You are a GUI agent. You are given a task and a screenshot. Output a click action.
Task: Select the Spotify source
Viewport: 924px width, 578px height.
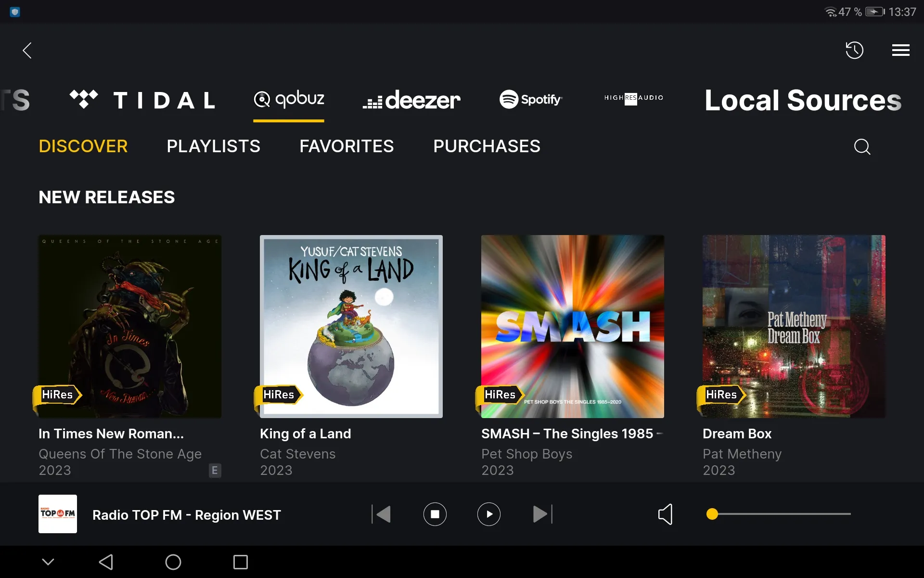click(531, 99)
